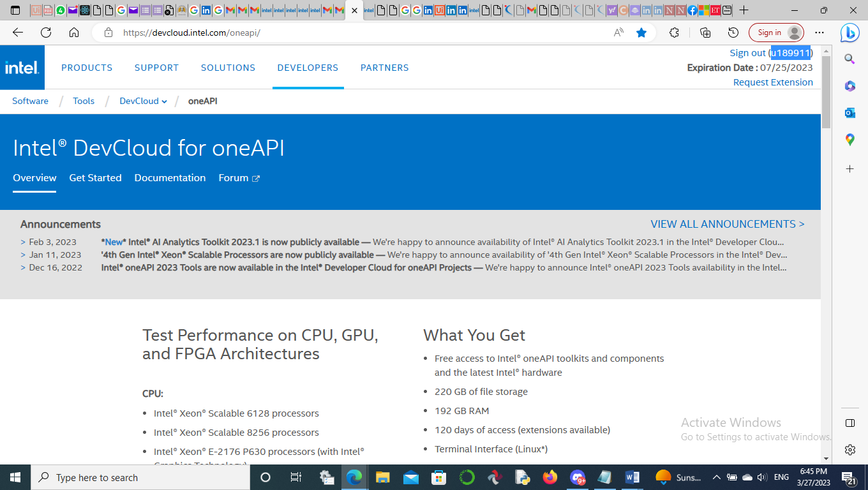The height and width of the screenshot is (490, 868).
Task: Click the Request Extension link
Action: [x=773, y=82]
